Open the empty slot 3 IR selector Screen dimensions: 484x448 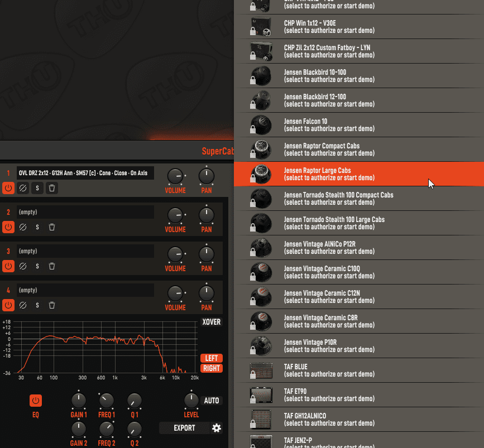[x=85, y=251]
